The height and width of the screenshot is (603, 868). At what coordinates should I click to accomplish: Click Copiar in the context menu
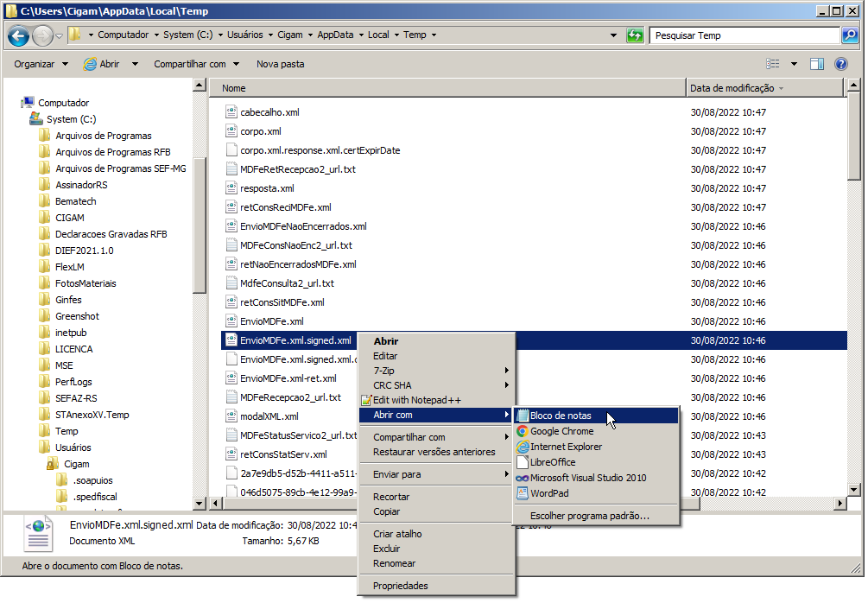click(x=436, y=511)
